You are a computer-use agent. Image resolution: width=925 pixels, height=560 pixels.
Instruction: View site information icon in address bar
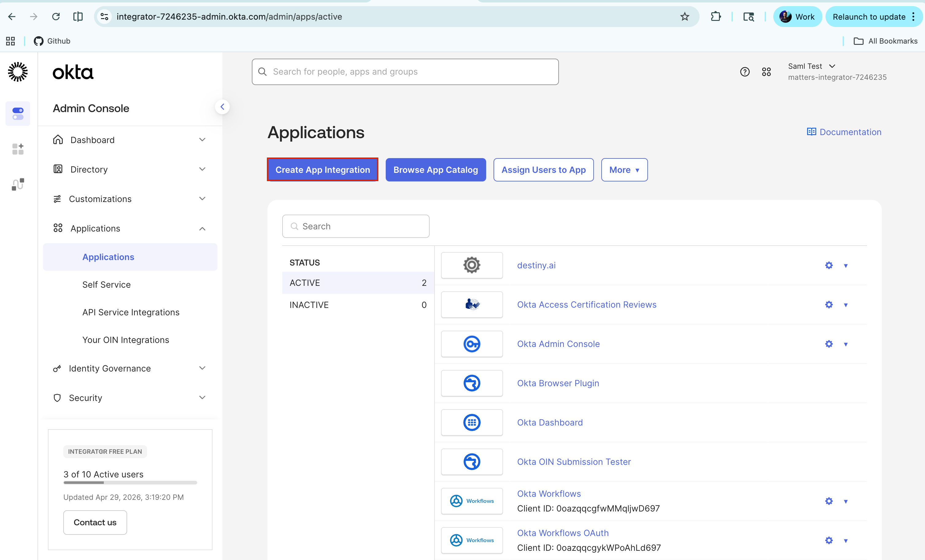coord(104,17)
